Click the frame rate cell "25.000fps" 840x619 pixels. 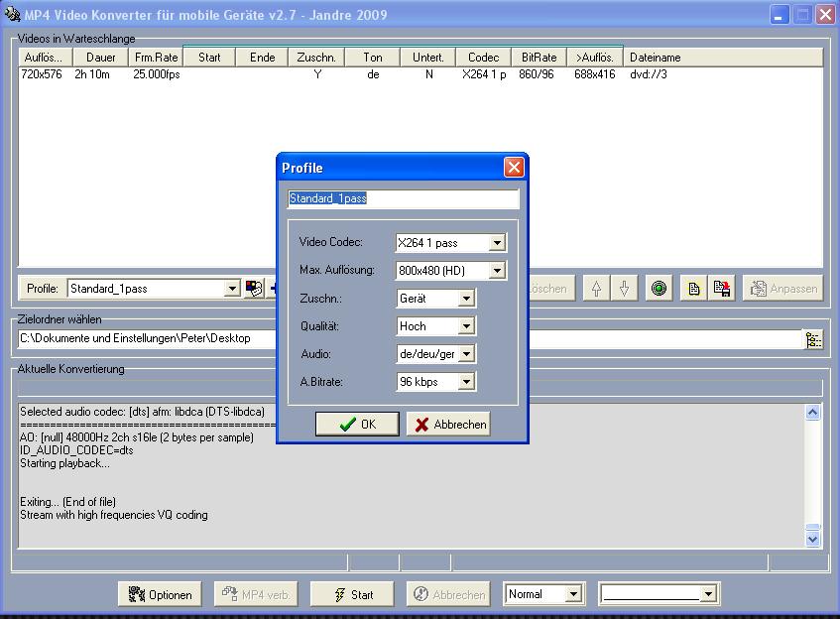(157, 74)
